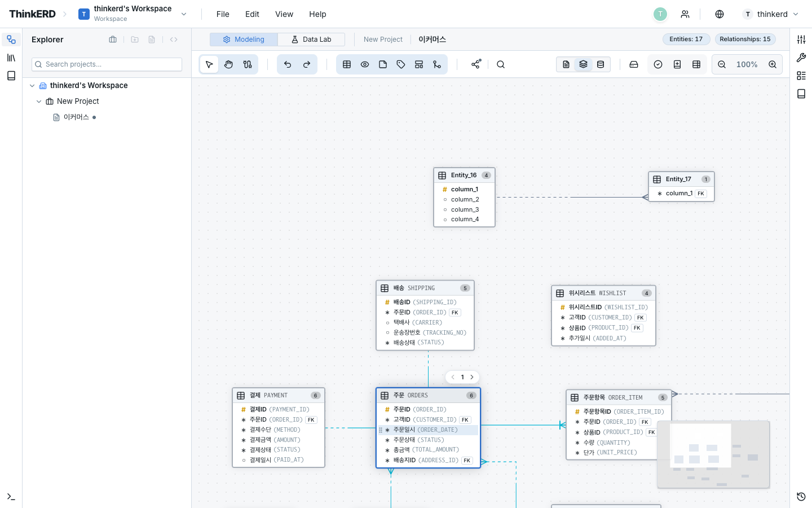The image size is (812, 508).
Task: Click the minimap overview thumbnail
Action: click(713, 454)
